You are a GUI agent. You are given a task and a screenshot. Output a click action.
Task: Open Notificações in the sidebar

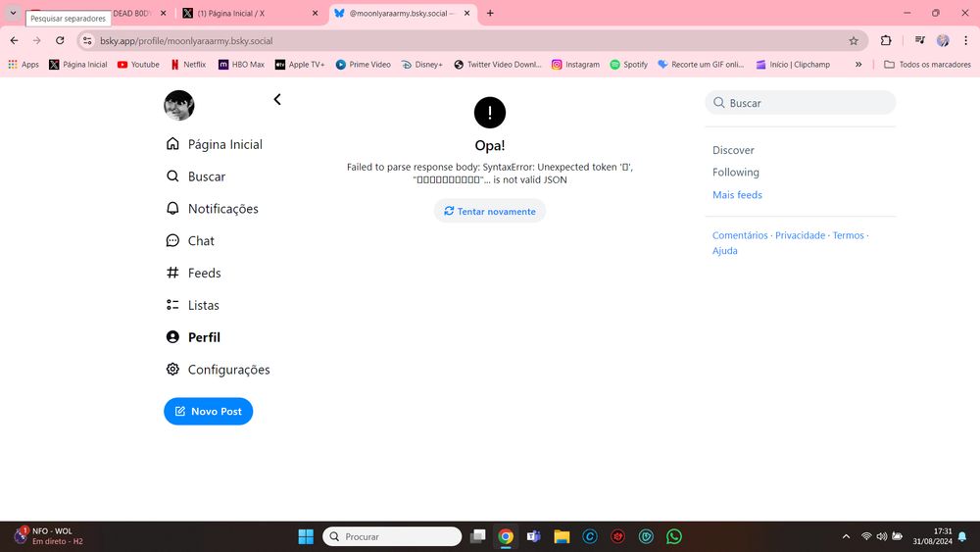(212, 209)
